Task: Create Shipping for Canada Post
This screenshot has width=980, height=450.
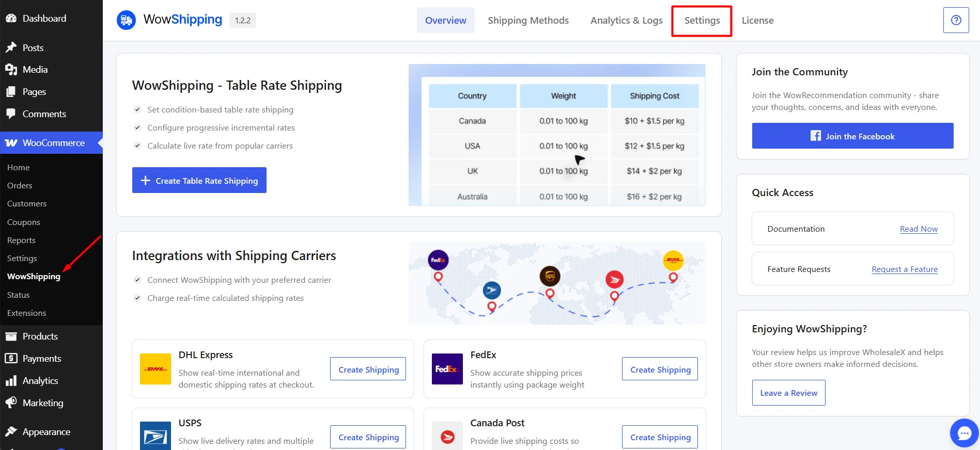Action: 660,437
